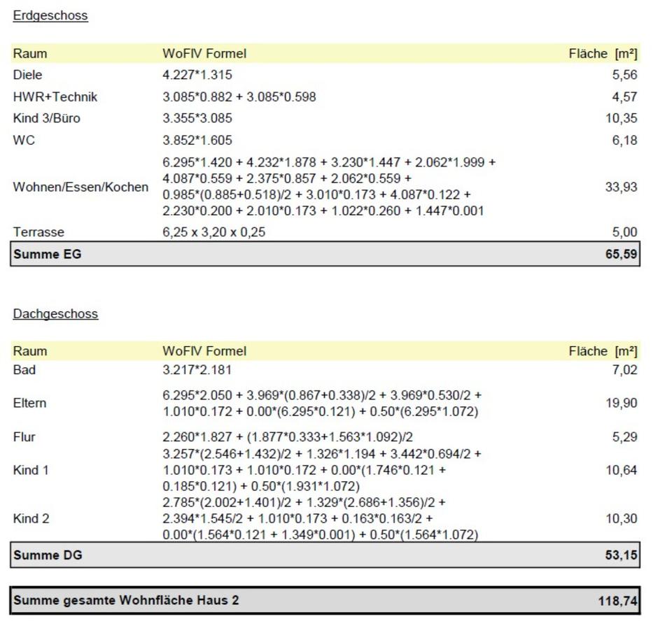Select the Kind 1 room label

coord(31,470)
